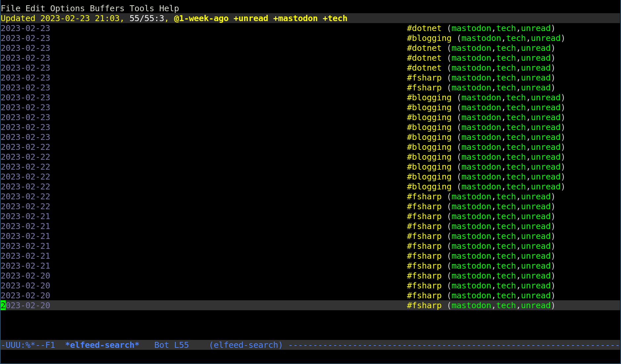Select the topmost #blogging entry
Screen dimensions: 621x364
point(428,38)
